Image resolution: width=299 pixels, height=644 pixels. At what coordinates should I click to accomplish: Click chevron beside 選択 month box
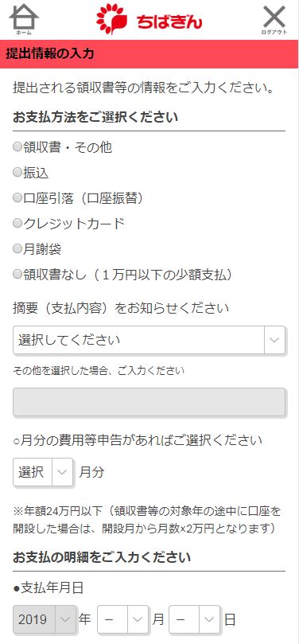tap(62, 472)
